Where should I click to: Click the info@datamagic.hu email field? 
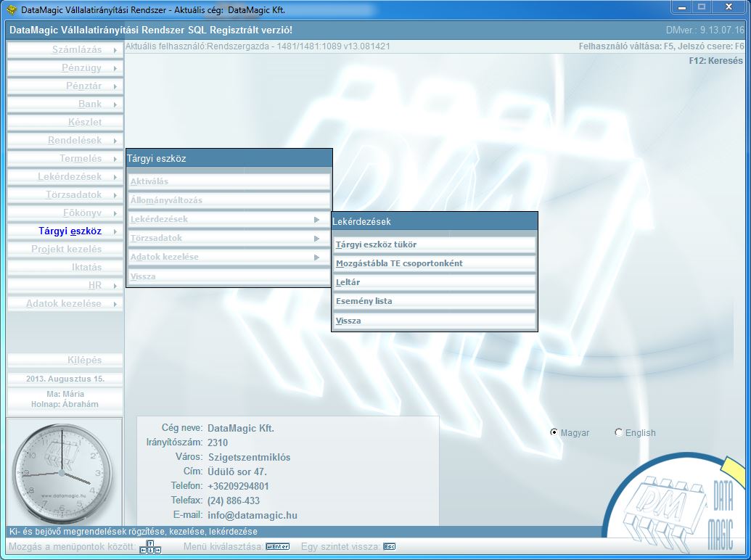point(253,515)
